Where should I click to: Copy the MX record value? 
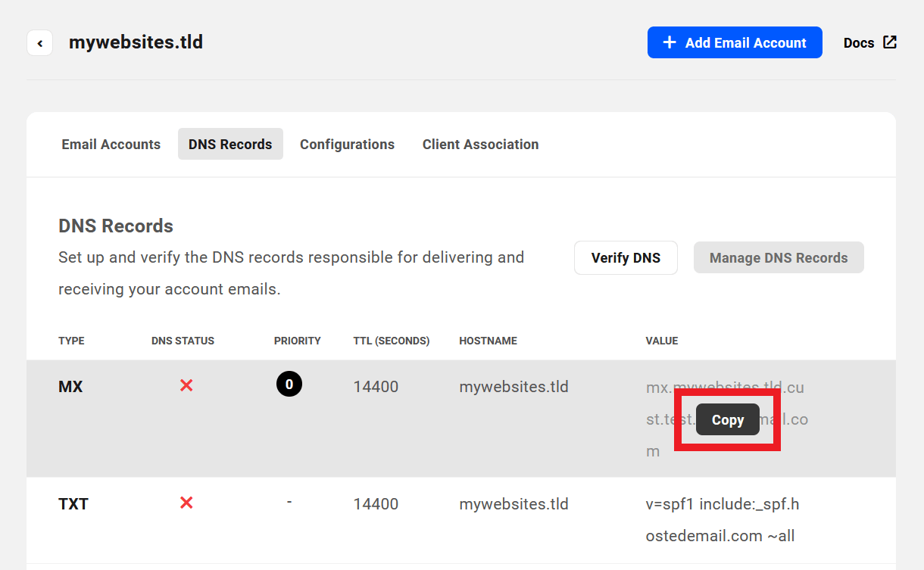click(x=727, y=419)
